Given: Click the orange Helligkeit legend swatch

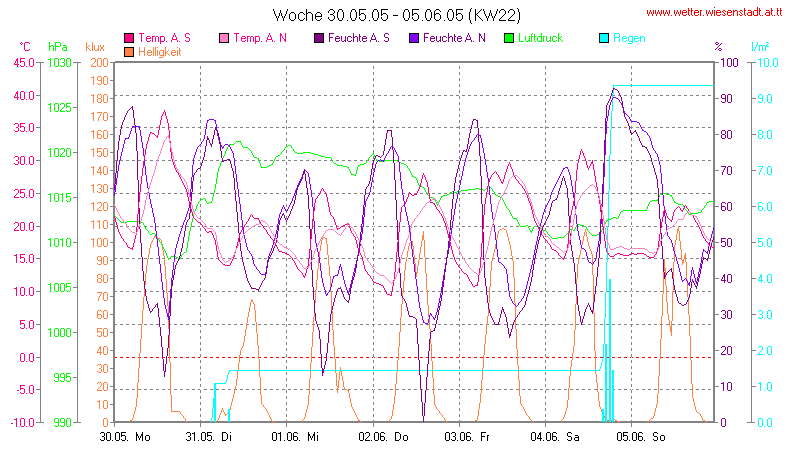Looking at the screenshot, I should point(129,52).
